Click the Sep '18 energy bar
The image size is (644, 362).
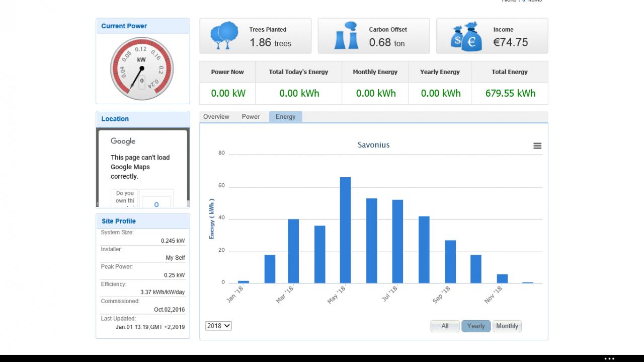450,262
